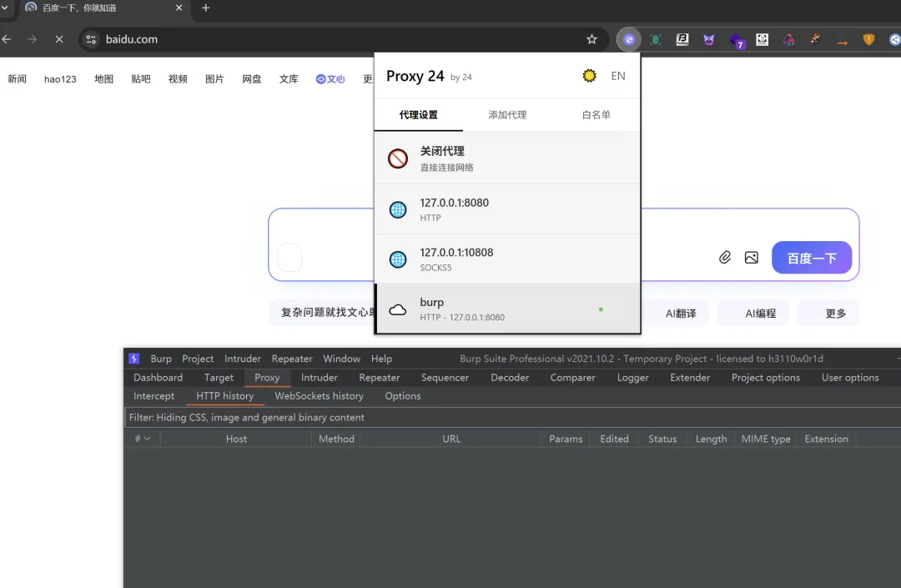Open the Project menu in Burp Suite
Screen dimensions: 901x588
point(198,359)
